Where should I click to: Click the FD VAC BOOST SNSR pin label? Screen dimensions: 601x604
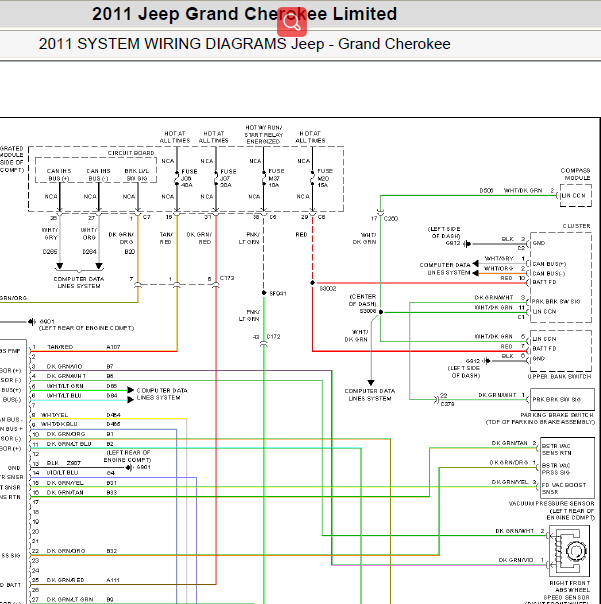[564, 488]
